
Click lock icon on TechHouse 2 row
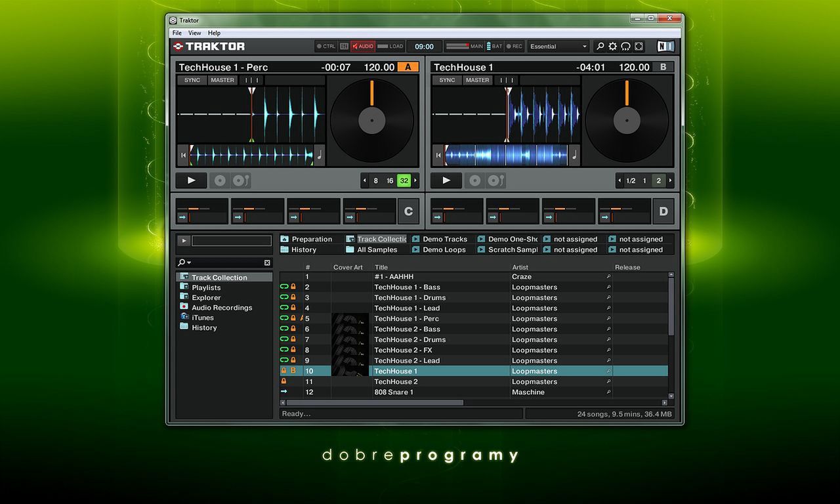(284, 381)
